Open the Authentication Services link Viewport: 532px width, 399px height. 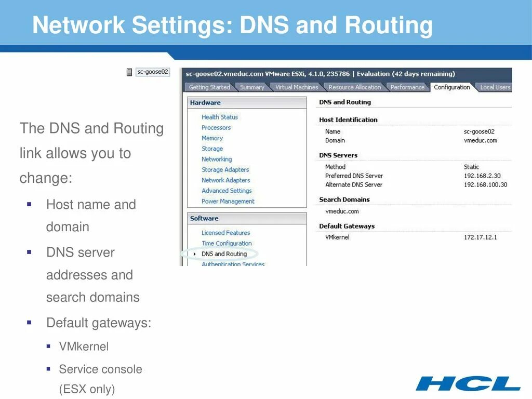(233, 263)
